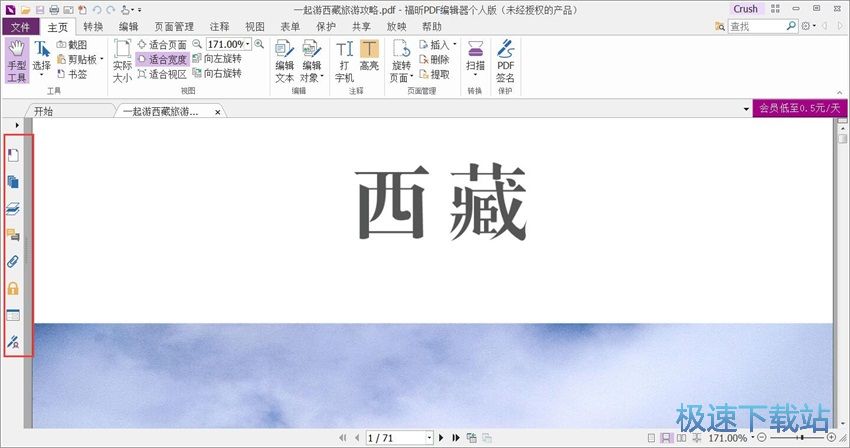Click the quick access Open folder icon
The height and width of the screenshot is (448, 850).
tap(25, 10)
